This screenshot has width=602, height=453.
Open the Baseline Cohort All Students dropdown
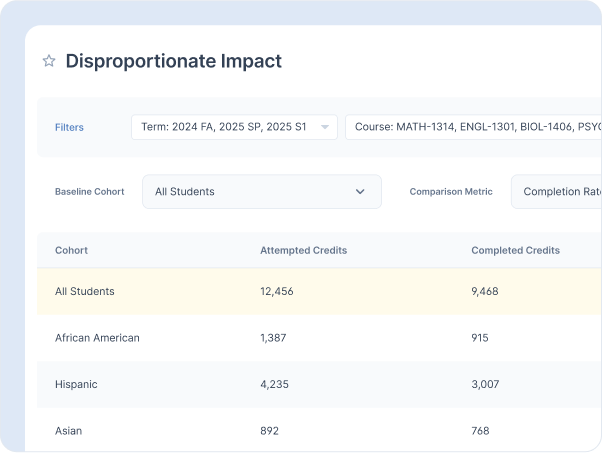[x=261, y=191]
